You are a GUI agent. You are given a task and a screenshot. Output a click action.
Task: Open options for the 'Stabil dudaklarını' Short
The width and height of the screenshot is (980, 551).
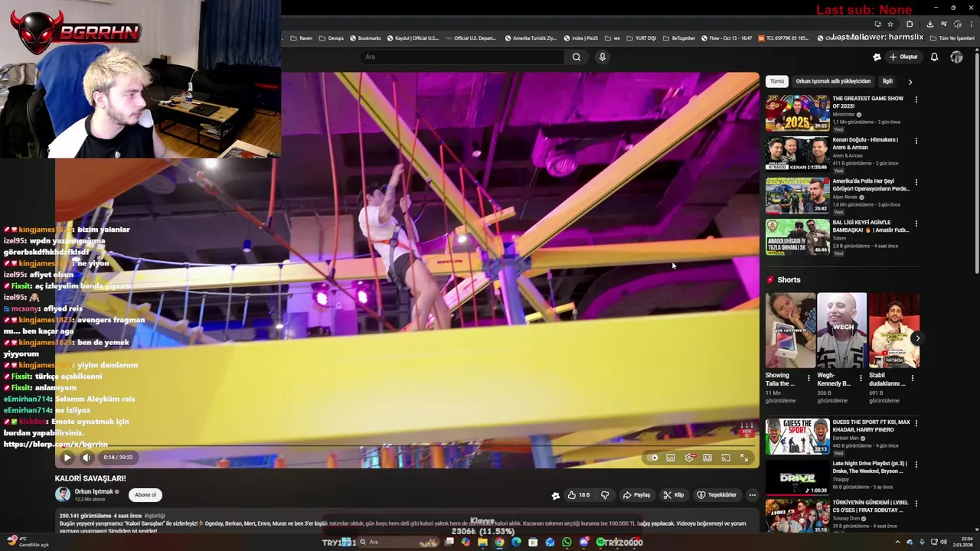coord(912,378)
